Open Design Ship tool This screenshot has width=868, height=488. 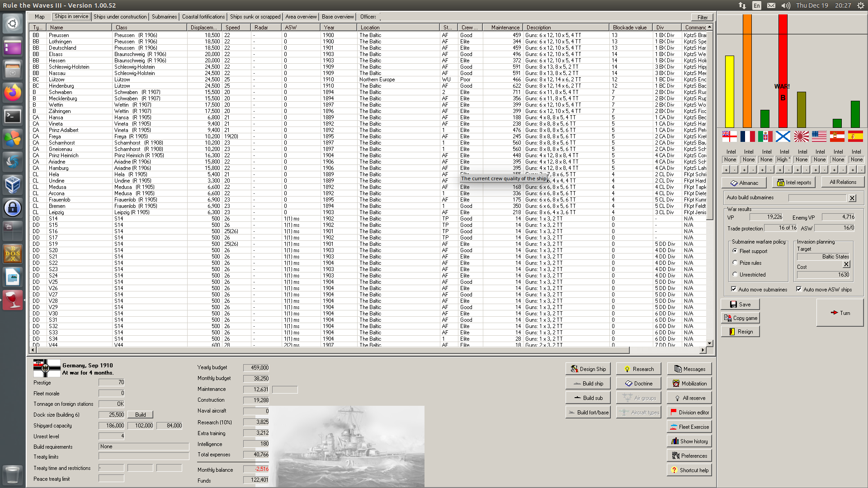point(588,369)
